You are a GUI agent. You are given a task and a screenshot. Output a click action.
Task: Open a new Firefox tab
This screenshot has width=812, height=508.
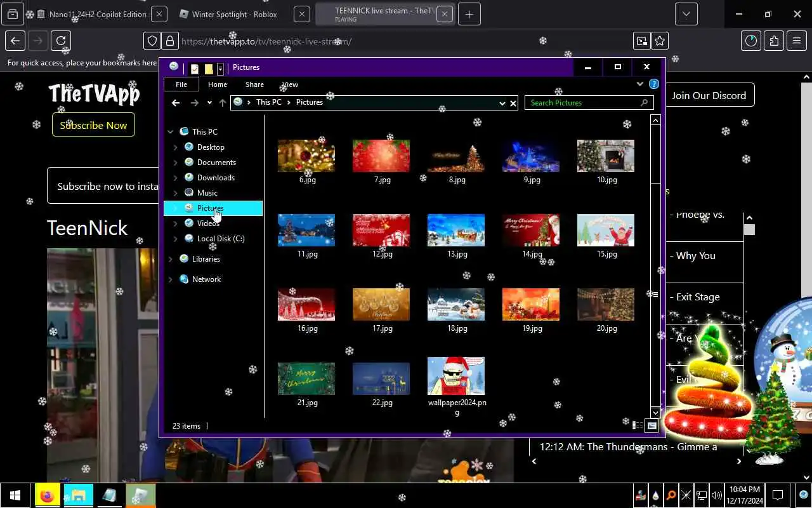[x=469, y=14]
